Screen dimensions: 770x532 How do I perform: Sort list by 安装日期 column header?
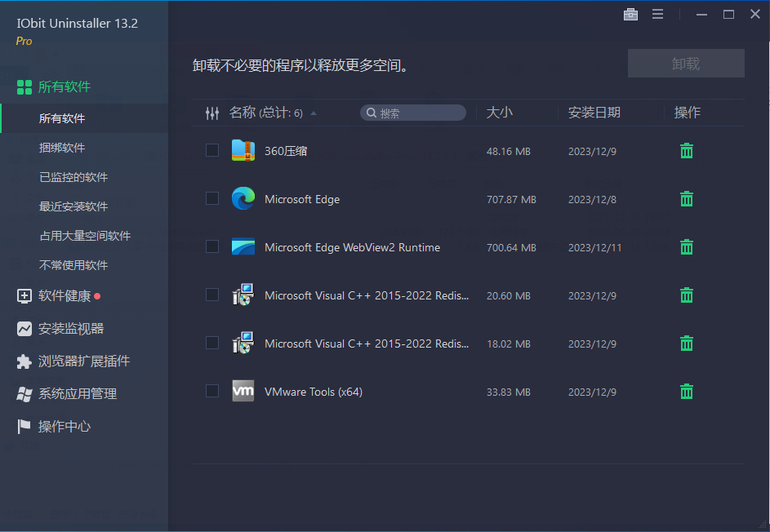click(594, 113)
